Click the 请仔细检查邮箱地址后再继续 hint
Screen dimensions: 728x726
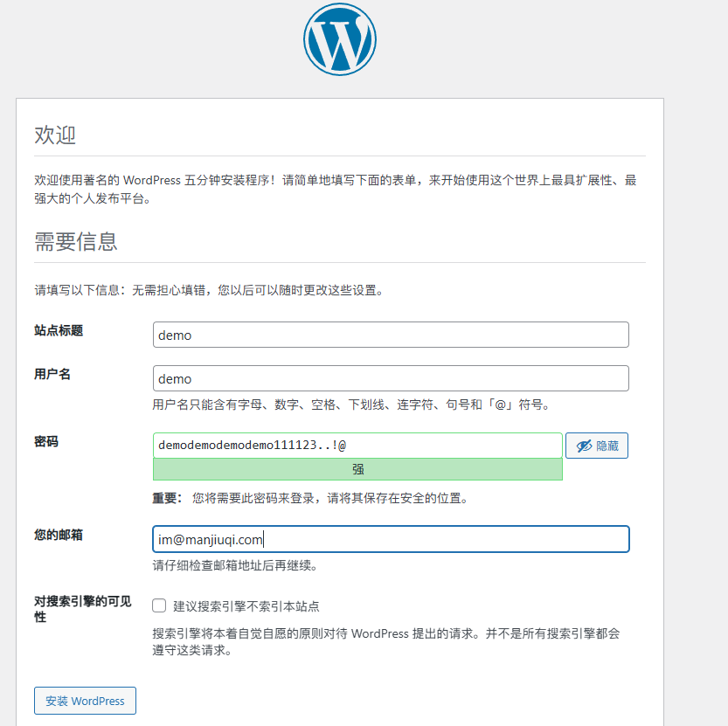[x=234, y=565]
